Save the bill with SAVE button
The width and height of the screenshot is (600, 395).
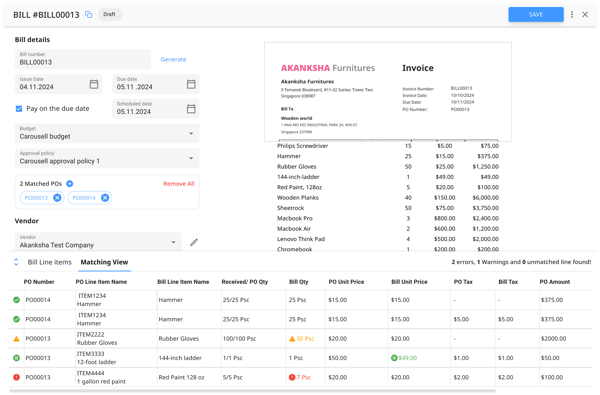(536, 15)
